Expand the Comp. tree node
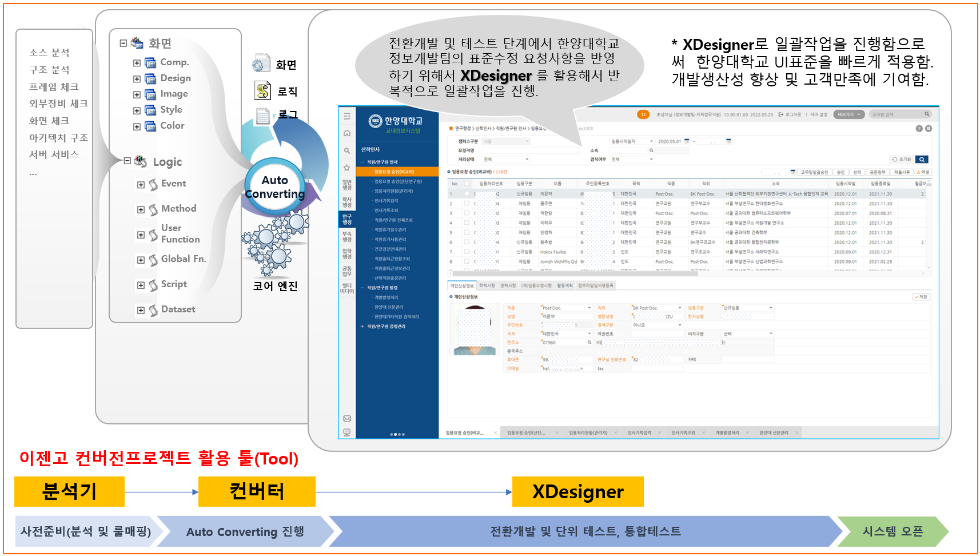The image size is (980, 556). pyautogui.click(x=137, y=63)
